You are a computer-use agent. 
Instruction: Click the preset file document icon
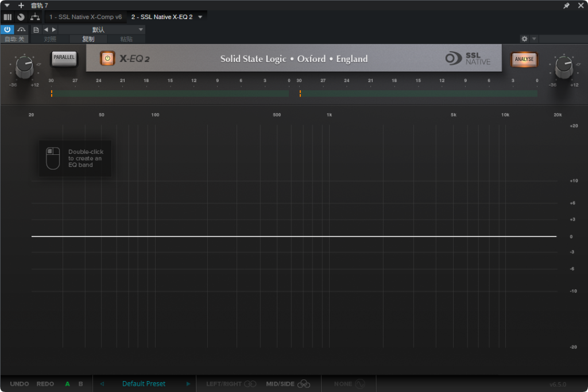click(x=36, y=29)
